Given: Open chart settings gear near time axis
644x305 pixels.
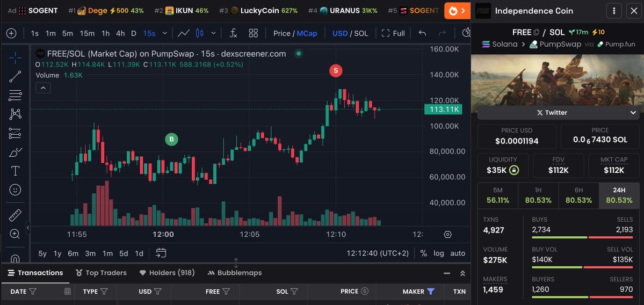Looking at the screenshot, I should 447,235.
